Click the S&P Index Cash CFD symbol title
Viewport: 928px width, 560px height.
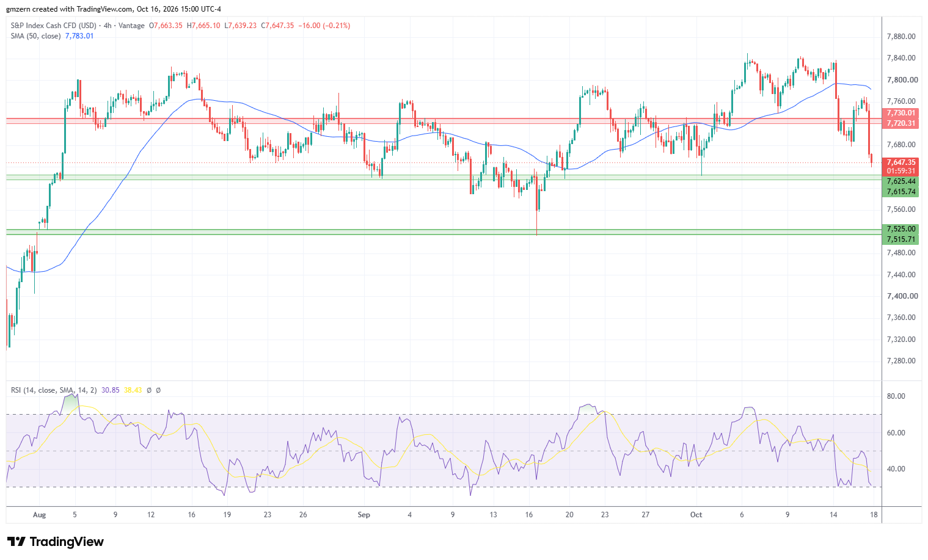54,26
